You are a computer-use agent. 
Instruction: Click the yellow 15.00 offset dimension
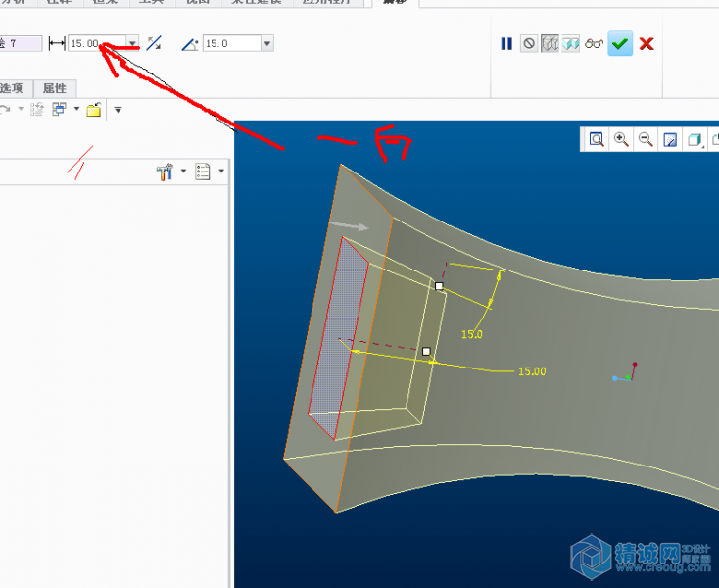(532, 371)
